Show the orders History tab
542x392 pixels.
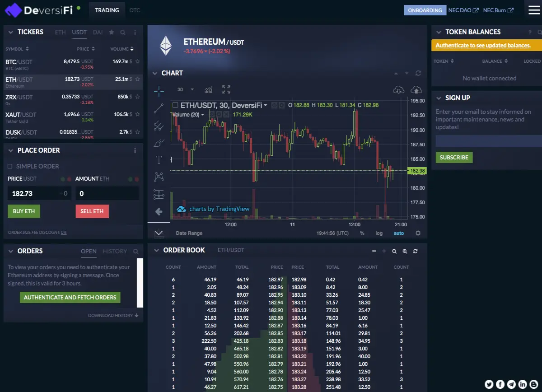point(115,252)
